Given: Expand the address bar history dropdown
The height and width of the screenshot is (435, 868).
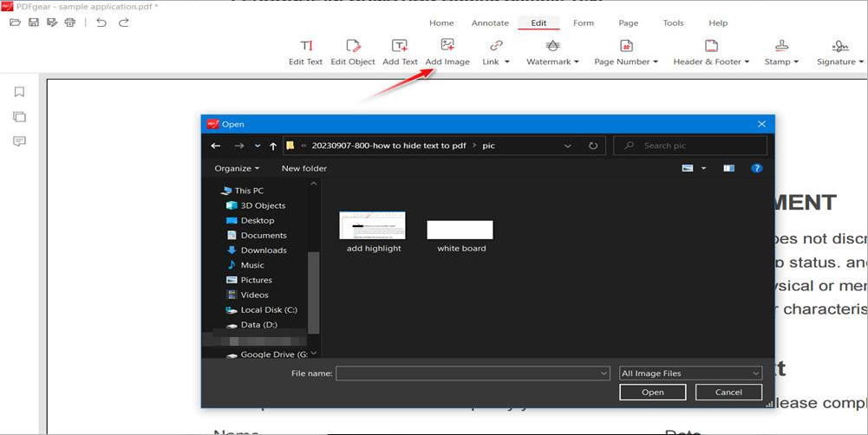Looking at the screenshot, I should click(567, 146).
